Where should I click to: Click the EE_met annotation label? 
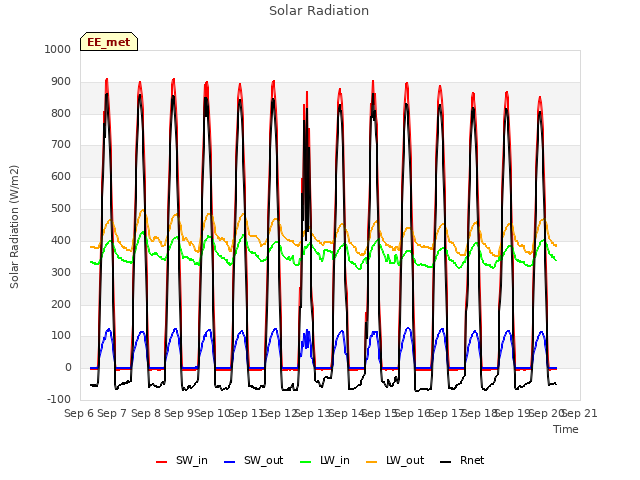click(x=109, y=42)
